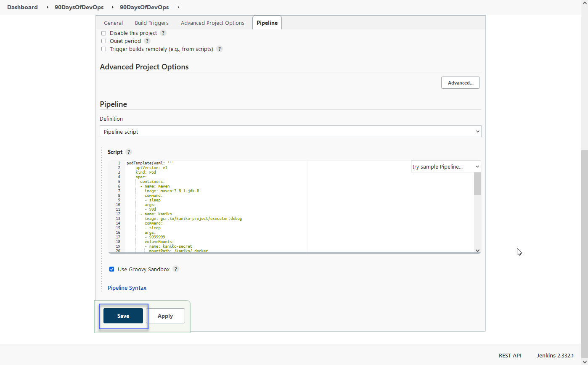Uncheck Use Groovy Sandbox

(x=111, y=270)
